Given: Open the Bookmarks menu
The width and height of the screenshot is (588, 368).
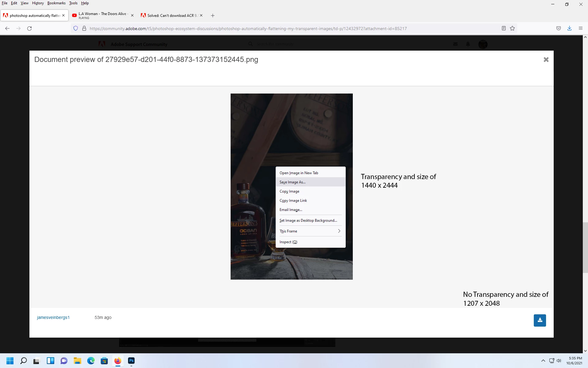Looking at the screenshot, I should coord(56,3).
